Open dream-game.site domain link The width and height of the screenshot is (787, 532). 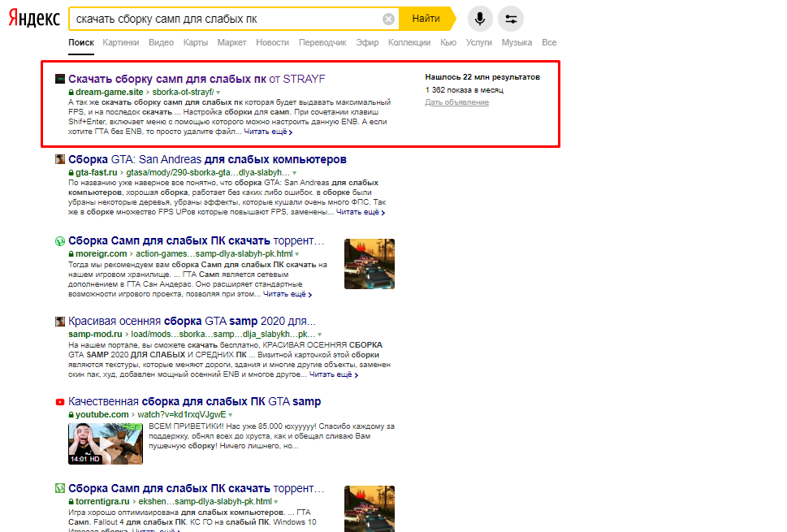110,93
